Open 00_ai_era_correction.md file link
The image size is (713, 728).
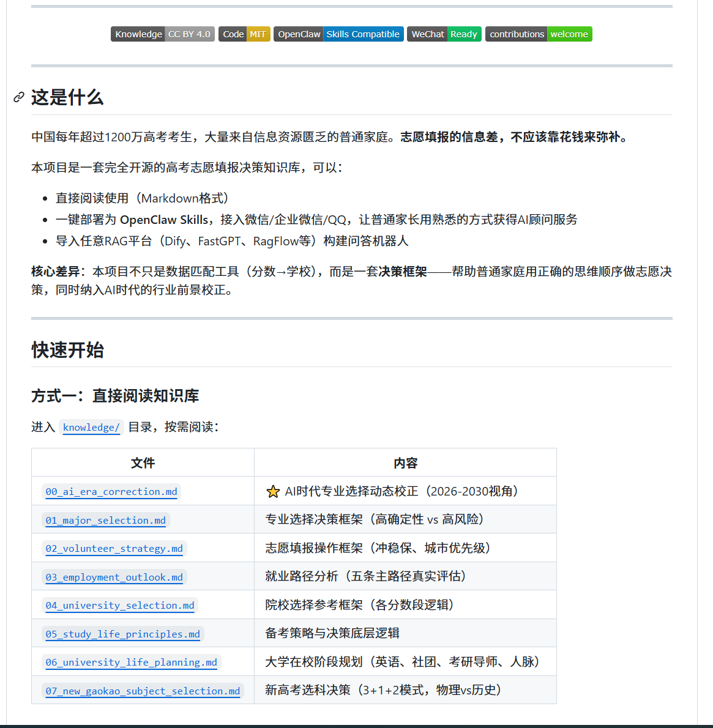tap(111, 492)
